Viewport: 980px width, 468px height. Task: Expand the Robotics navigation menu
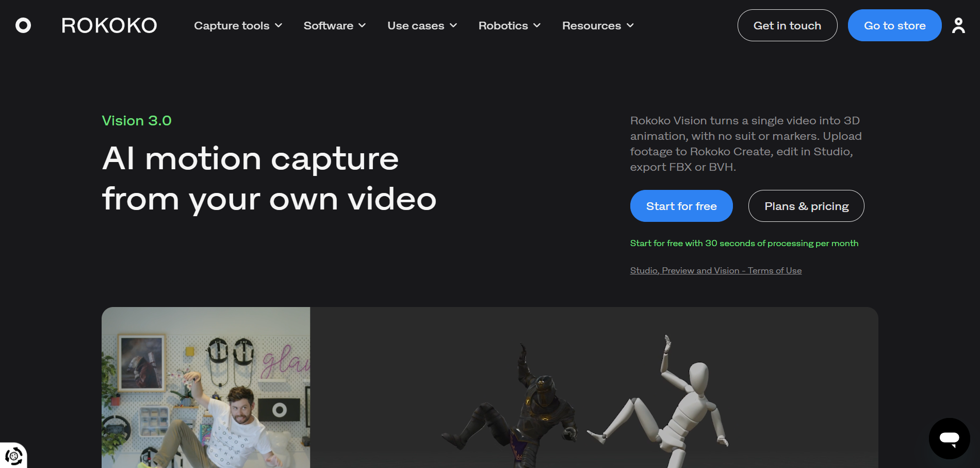(x=510, y=25)
